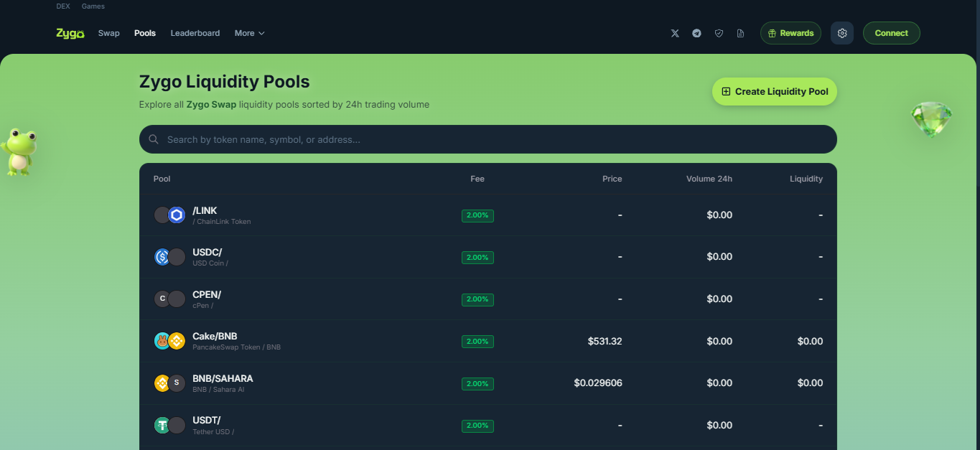The height and width of the screenshot is (450, 980).
Task: Click 'Tether USD /' subtitle
Action: 213,432
